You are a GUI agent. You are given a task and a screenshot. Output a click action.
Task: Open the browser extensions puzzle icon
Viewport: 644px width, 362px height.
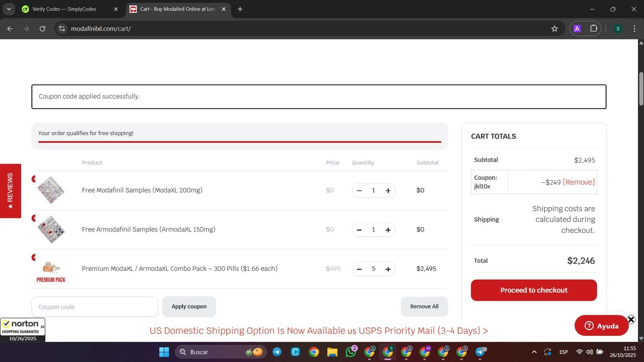[x=594, y=29]
